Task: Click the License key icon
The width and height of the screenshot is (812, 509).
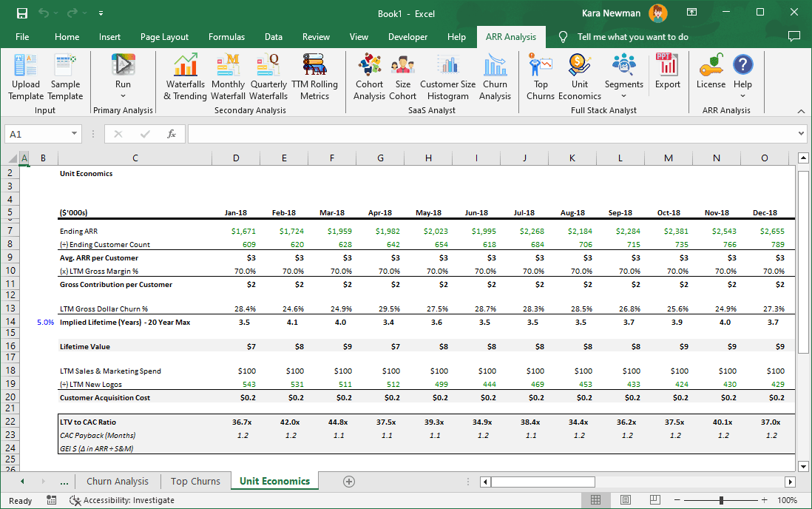Action: coord(711,74)
